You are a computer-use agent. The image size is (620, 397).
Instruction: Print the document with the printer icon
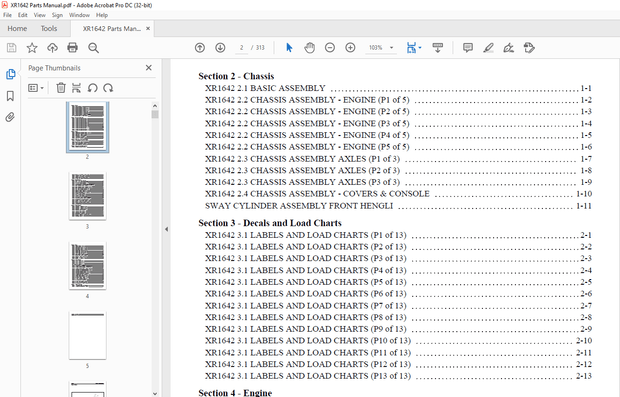pyautogui.click(x=72, y=48)
